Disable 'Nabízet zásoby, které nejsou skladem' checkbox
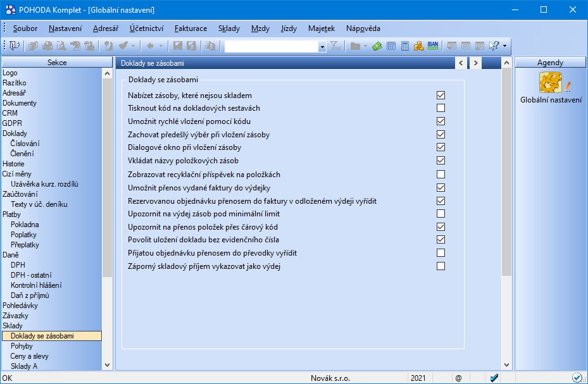 tap(441, 95)
